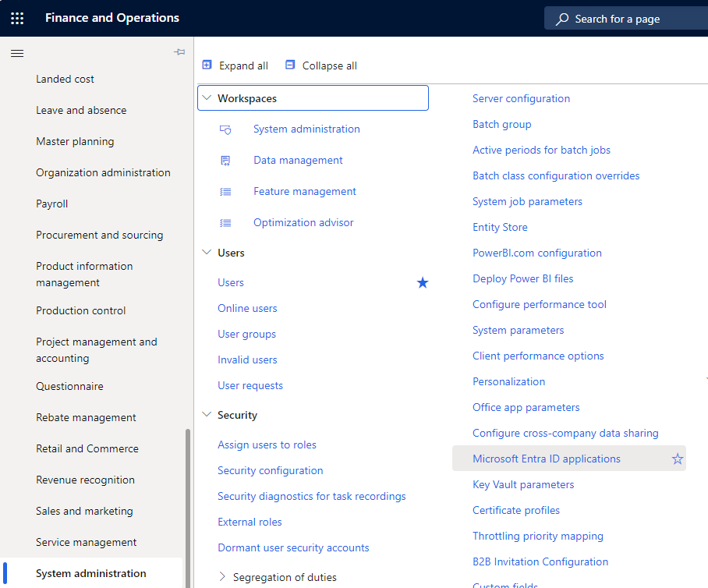
Task: Open the app launcher waffle icon
Action: point(17,18)
